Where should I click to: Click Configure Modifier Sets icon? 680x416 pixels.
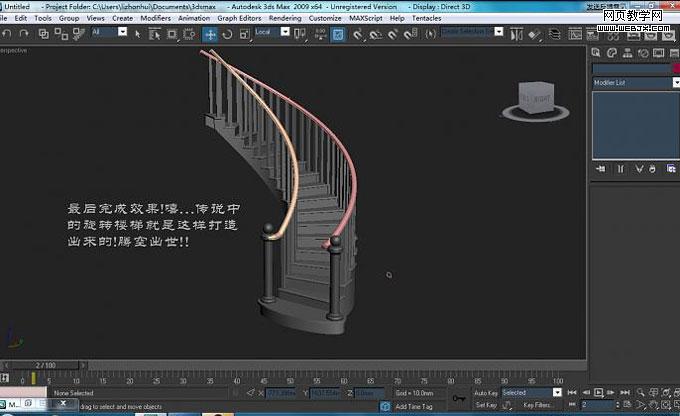671,169
